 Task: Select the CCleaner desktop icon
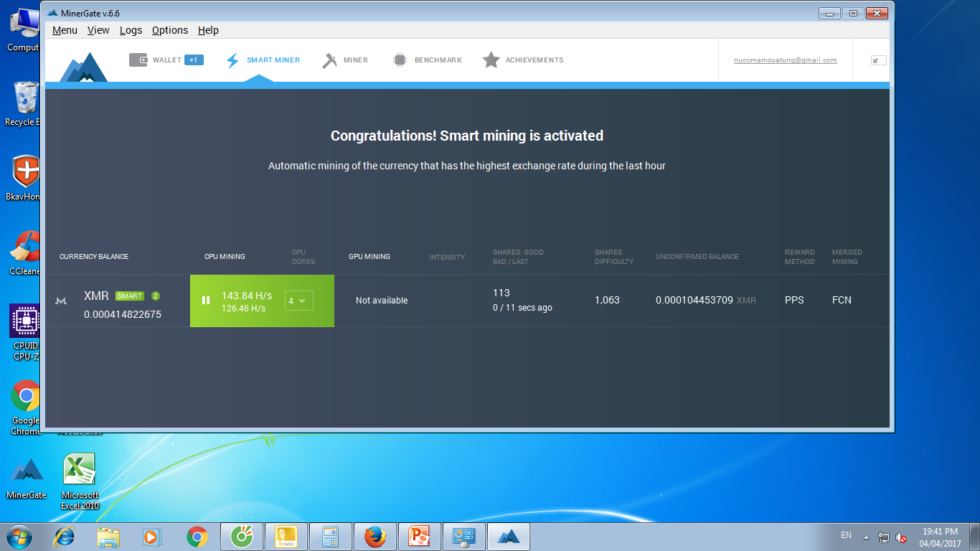23,254
